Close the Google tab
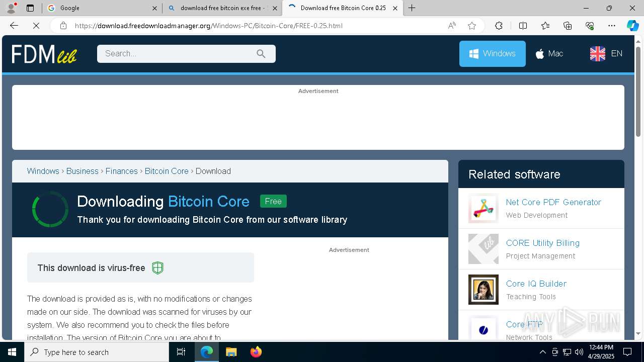The height and width of the screenshot is (362, 644). tap(154, 8)
